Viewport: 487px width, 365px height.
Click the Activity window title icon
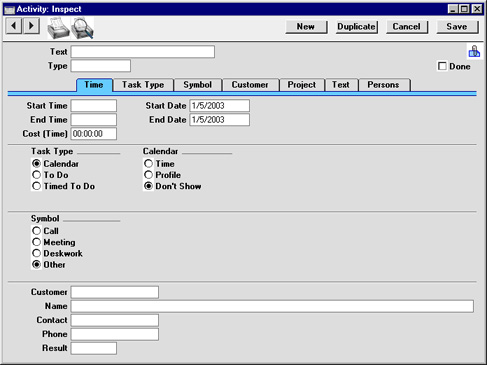pyautogui.click(x=9, y=9)
